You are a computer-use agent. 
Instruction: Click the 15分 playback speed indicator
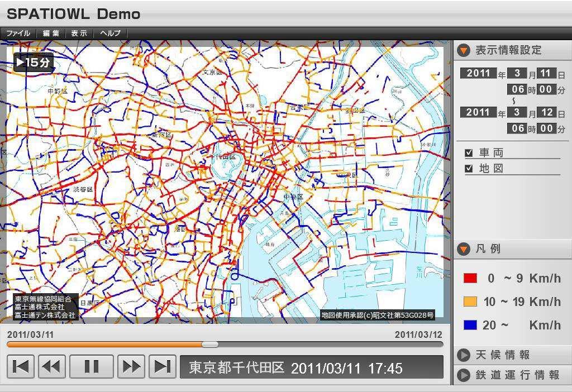pos(34,62)
